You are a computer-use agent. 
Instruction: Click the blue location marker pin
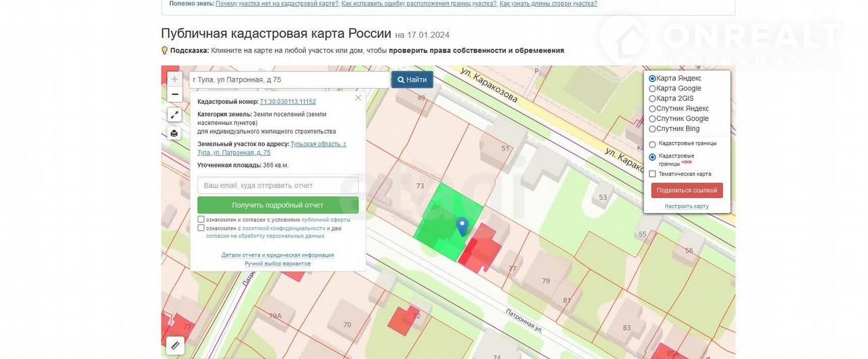point(462,226)
